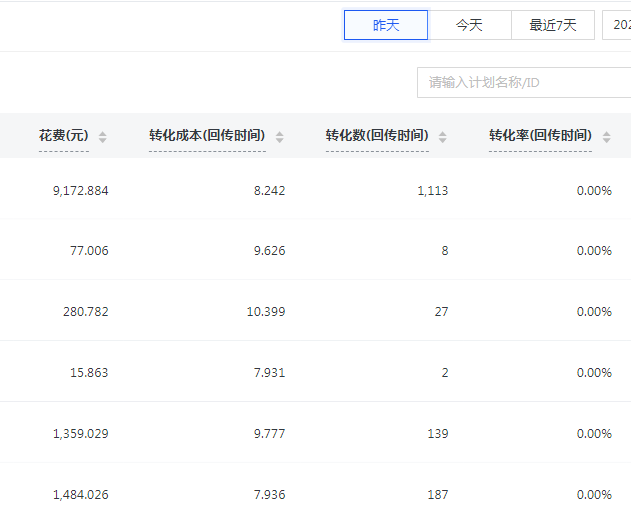Select the conversions value 187
Screen dimensions: 631x514
tap(438, 494)
